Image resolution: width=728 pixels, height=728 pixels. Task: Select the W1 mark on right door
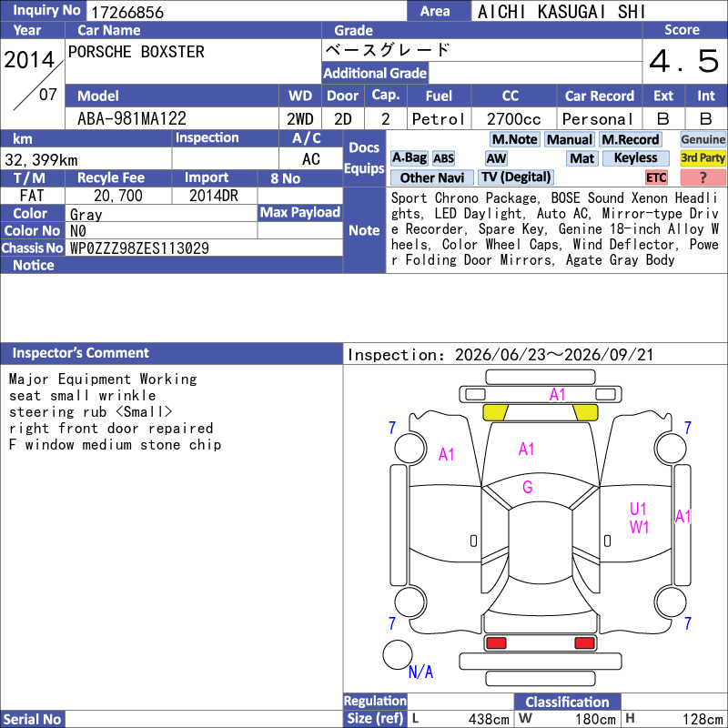click(x=639, y=528)
